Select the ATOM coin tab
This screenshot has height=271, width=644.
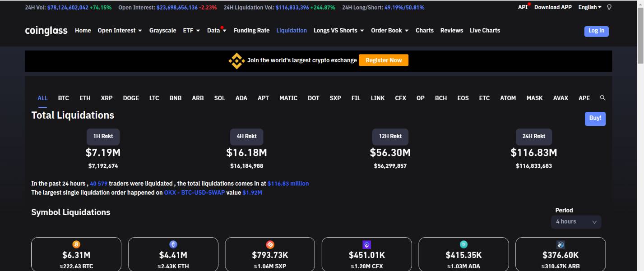pyautogui.click(x=508, y=98)
